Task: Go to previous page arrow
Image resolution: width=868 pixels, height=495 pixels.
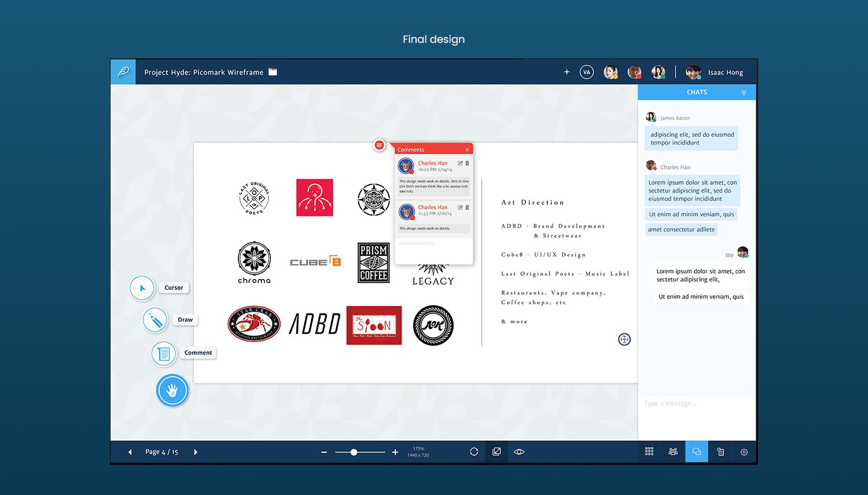Action: tap(130, 452)
